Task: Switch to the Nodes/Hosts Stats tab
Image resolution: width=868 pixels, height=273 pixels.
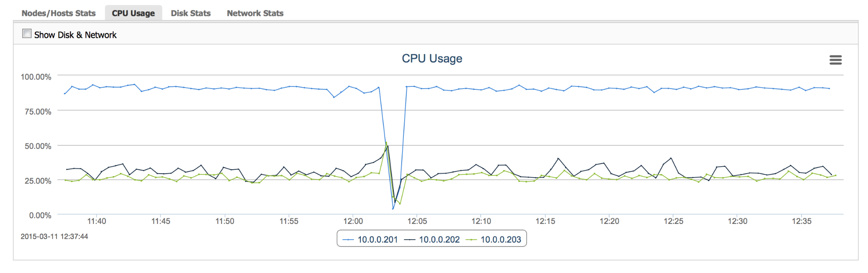Action: [59, 13]
